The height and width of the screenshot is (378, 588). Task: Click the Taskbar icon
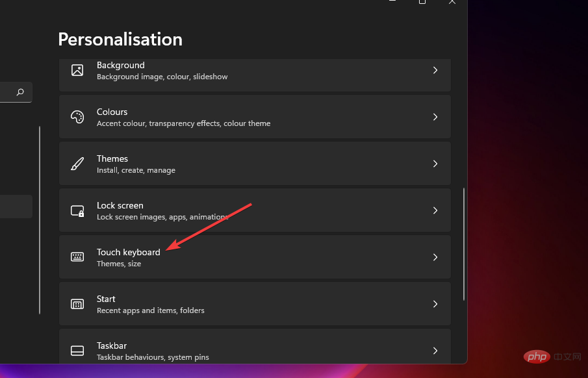pyautogui.click(x=77, y=351)
